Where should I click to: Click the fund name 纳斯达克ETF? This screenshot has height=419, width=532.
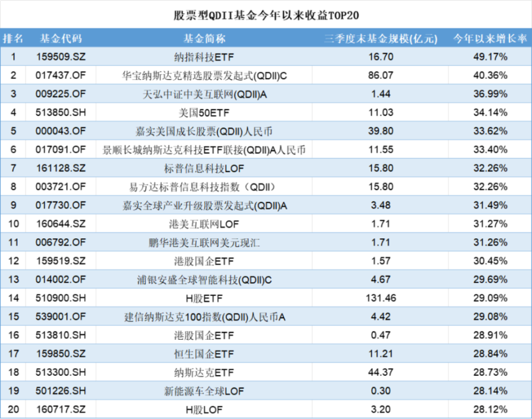[x=204, y=373]
